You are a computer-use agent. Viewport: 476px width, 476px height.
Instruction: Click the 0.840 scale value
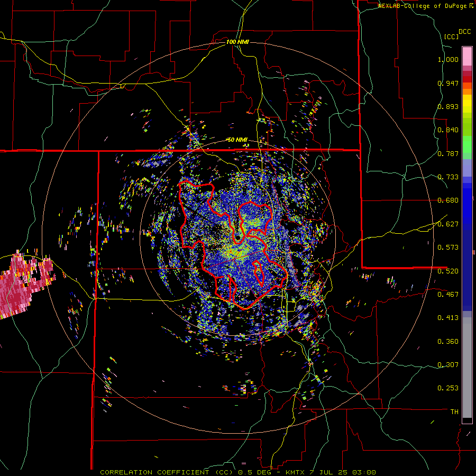pyautogui.click(x=448, y=130)
